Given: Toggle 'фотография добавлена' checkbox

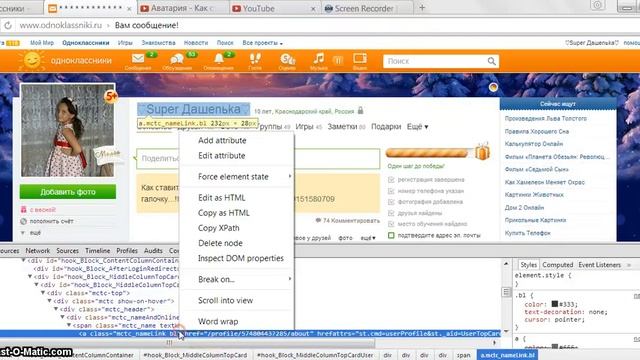Looking at the screenshot, I should pos(391,202).
